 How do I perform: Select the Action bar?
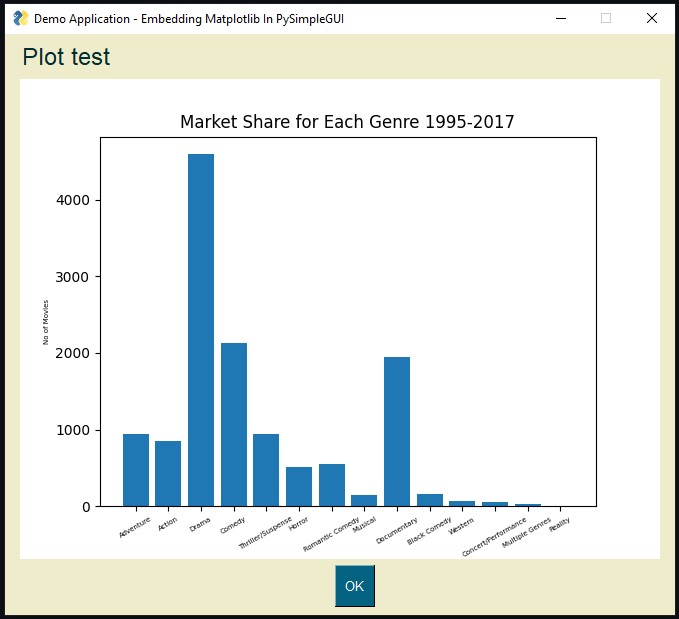pos(168,474)
